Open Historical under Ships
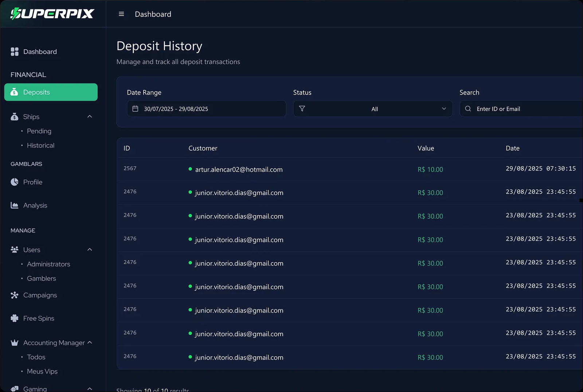The height and width of the screenshot is (392, 583). [x=40, y=145]
